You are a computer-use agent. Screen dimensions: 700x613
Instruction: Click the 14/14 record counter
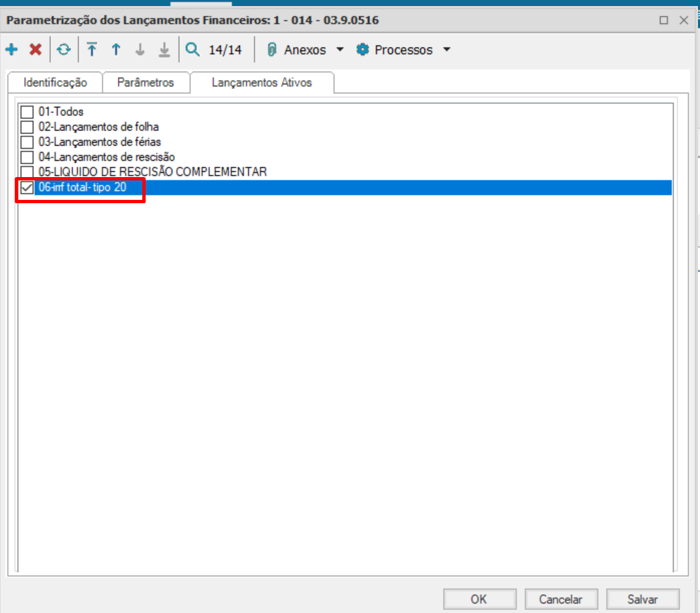coord(226,50)
